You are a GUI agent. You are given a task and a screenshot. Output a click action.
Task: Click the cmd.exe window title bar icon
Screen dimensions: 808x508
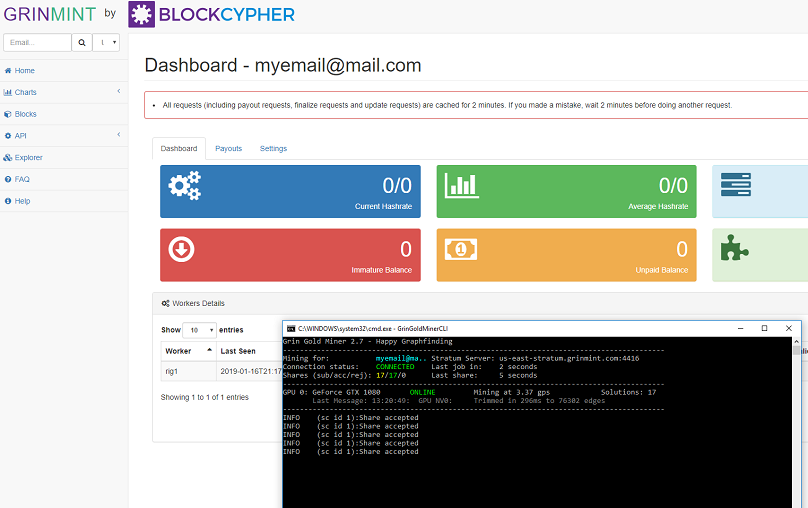point(291,329)
